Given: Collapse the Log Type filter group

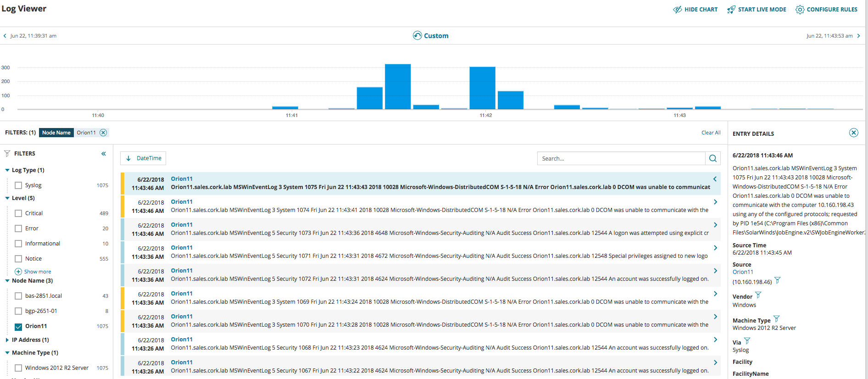Looking at the screenshot, I should [7, 170].
